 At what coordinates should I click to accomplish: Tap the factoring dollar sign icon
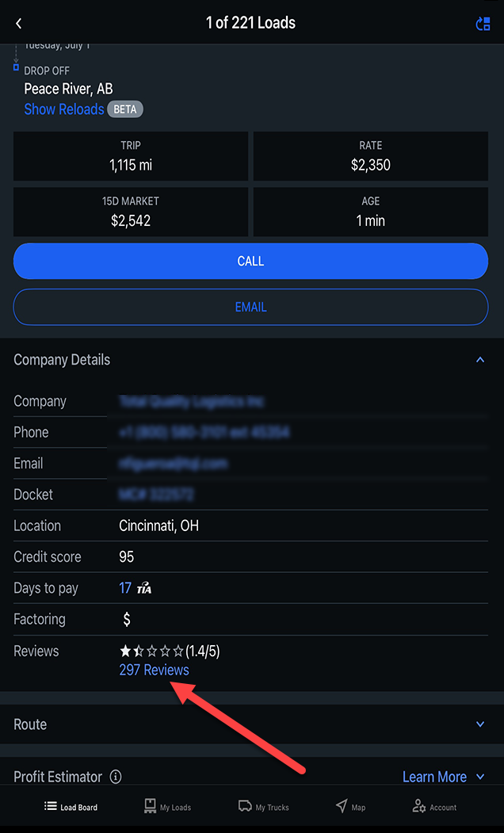point(126,620)
